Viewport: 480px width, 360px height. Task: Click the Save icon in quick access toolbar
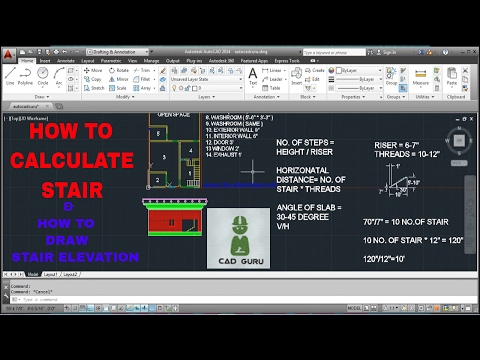pos(40,52)
